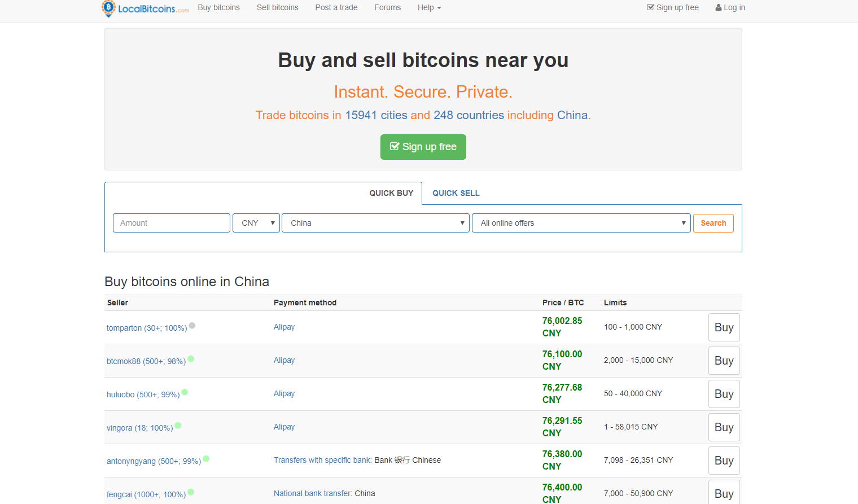
Task: Open seller btcmok88's profile
Action: (146, 361)
